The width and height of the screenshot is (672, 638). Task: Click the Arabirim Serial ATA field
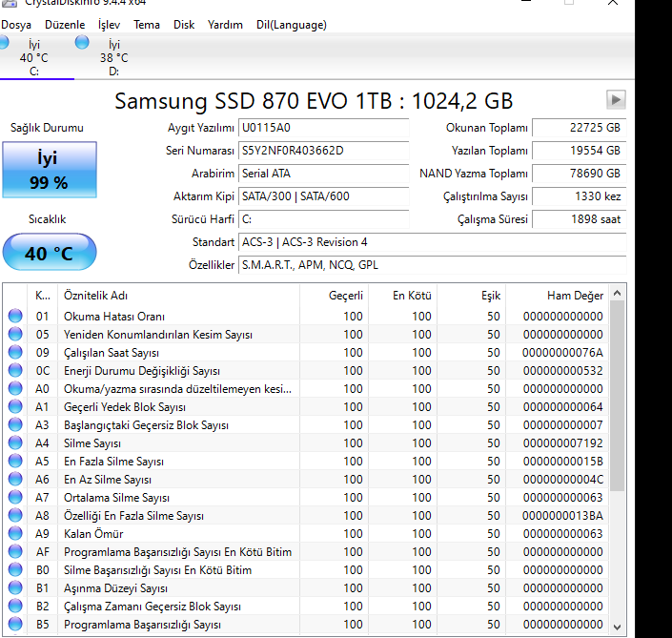[323, 174]
